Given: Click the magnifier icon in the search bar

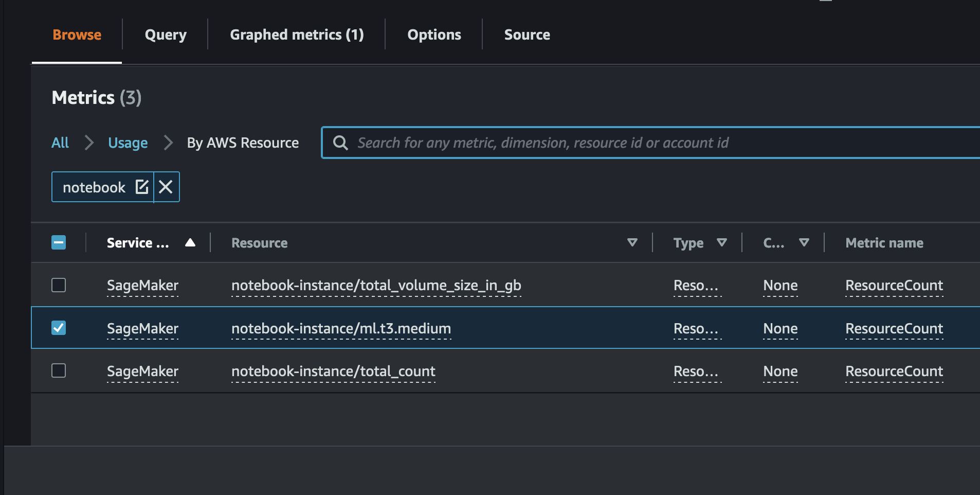Looking at the screenshot, I should [x=341, y=143].
